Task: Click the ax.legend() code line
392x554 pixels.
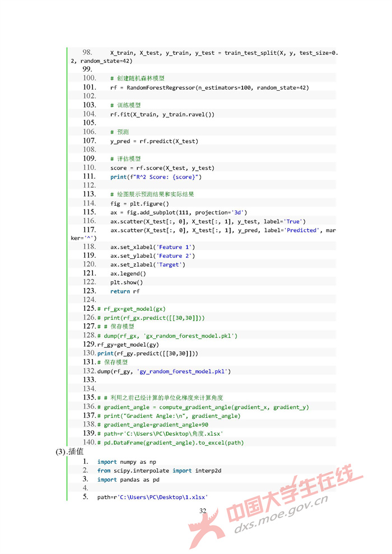Action: tap(128, 274)
